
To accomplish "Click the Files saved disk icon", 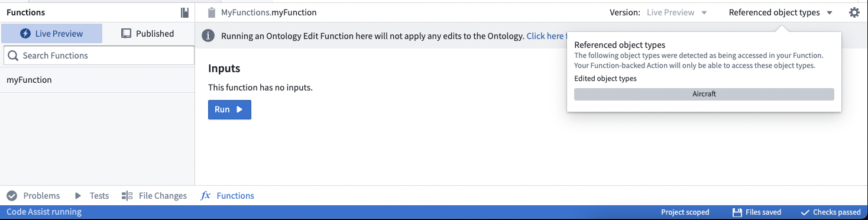I will tap(737, 212).
